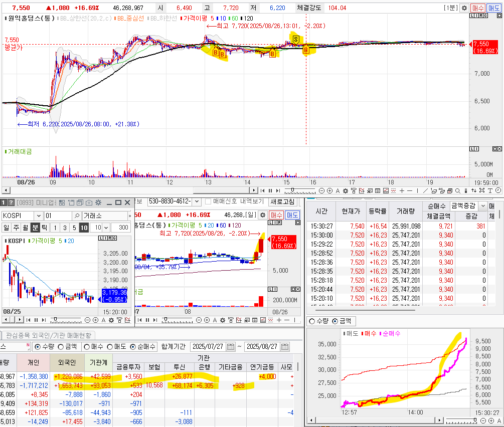The height and width of the screenshot is (427, 504).
Task: Select the text T tool in chart toolbar
Action: point(490,190)
